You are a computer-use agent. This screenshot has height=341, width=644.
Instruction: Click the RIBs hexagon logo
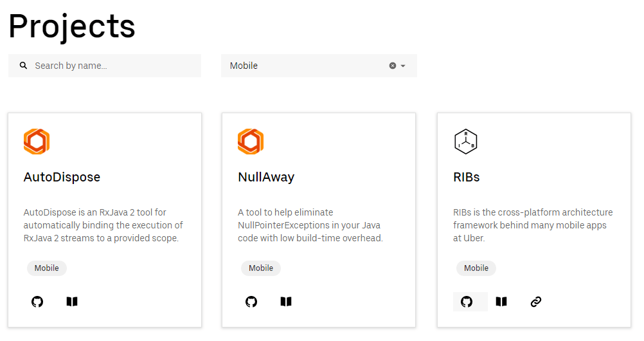tap(466, 142)
